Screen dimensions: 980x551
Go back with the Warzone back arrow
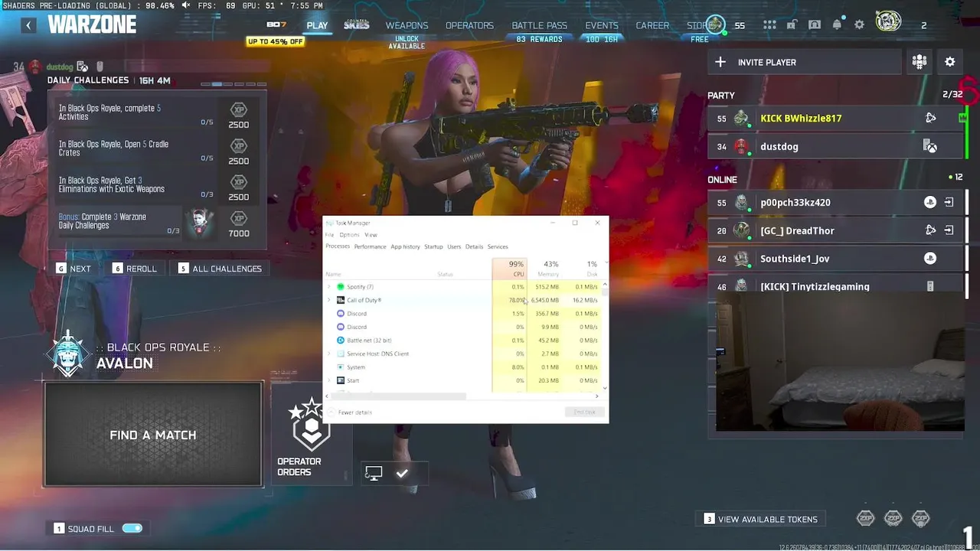click(28, 25)
